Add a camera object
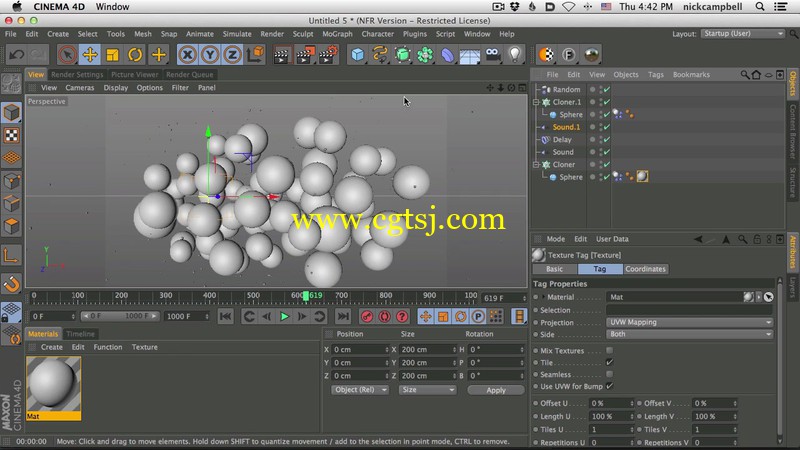The height and width of the screenshot is (450, 800). coord(492,55)
